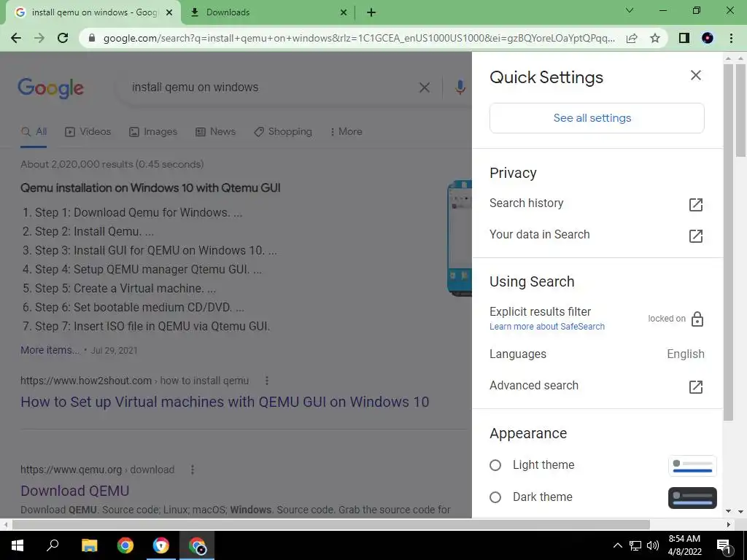Open File Explorer from the taskbar
The height and width of the screenshot is (560, 747).
[89, 545]
